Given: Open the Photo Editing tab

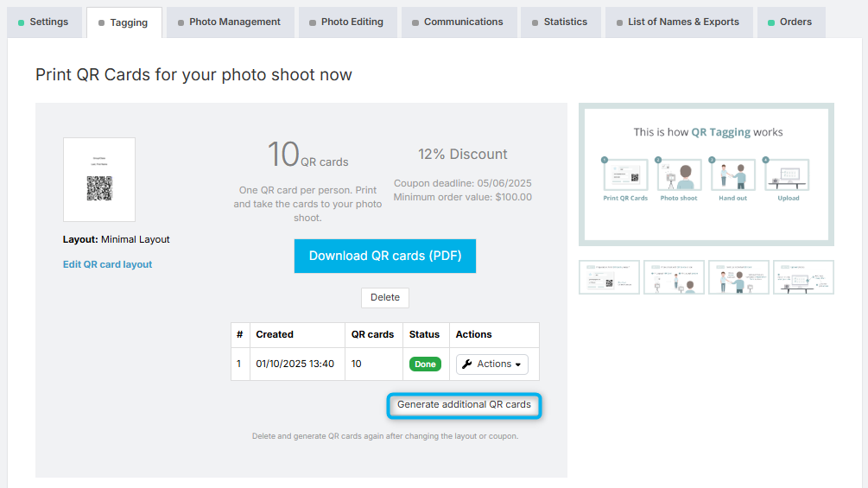Looking at the screenshot, I should (x=347, y=22).
